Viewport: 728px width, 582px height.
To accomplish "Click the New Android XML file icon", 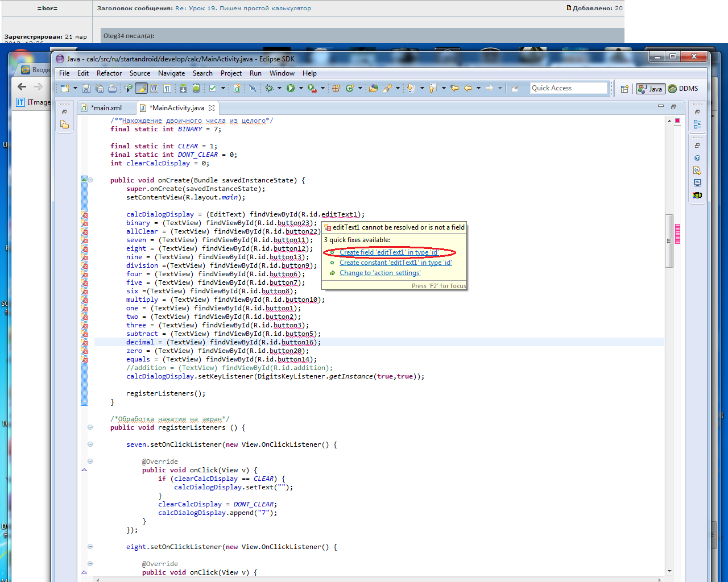I will pos(236,88).
